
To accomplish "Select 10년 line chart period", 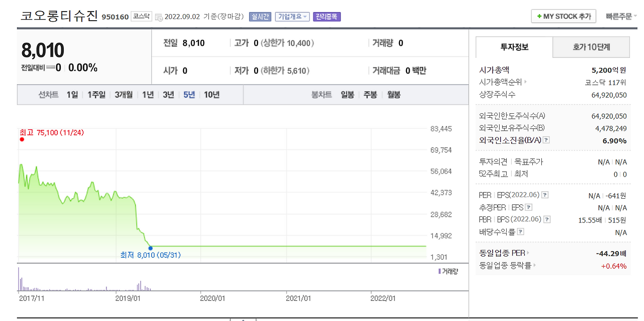I will (x=212, y=95).
